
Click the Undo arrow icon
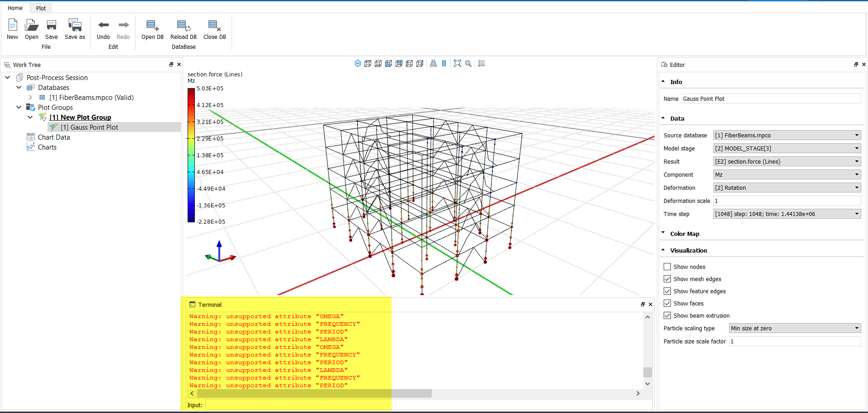(104, 25)
